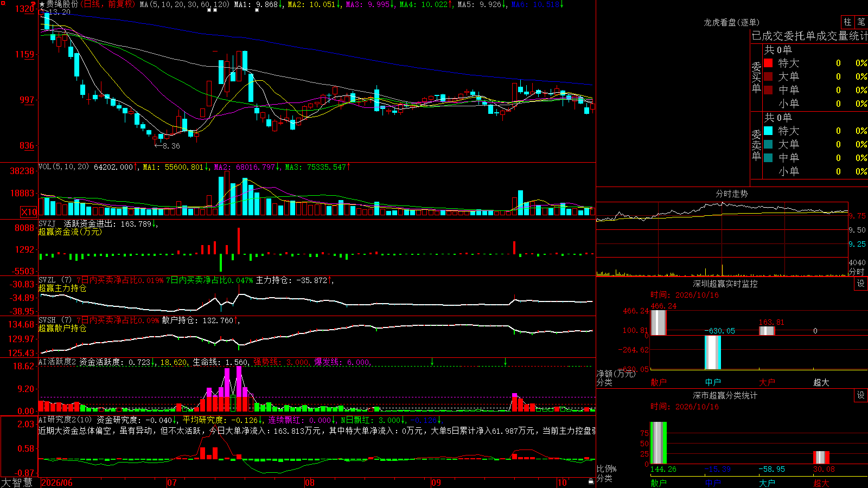
Task: Click the SVSH (7) indicator name
Action: 55,320
